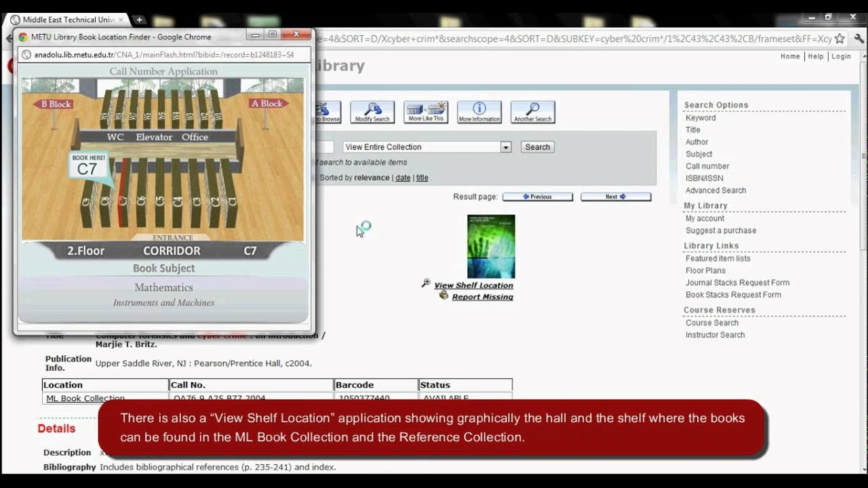
Task: Click the ML Book Collection location link
Action: click(85, 399)
